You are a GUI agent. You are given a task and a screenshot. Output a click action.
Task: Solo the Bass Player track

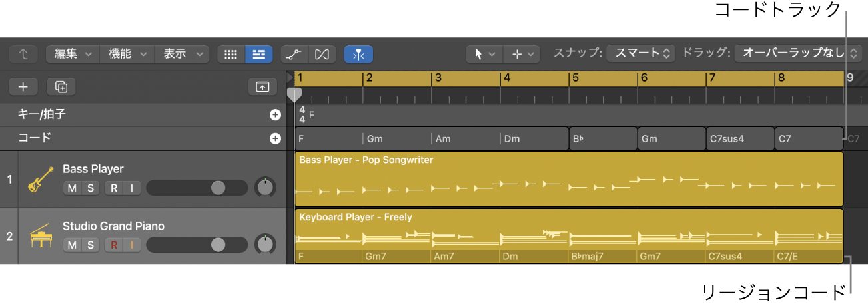click(91, 188)
